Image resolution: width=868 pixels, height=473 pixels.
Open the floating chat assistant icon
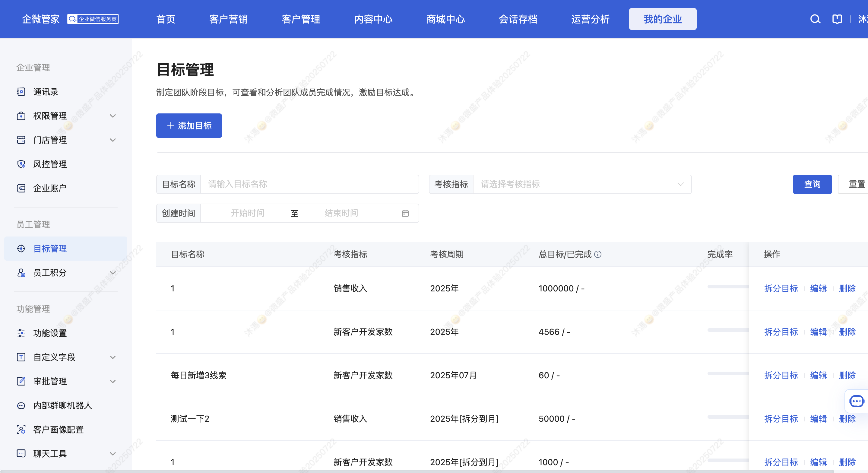tap(857, 402)
